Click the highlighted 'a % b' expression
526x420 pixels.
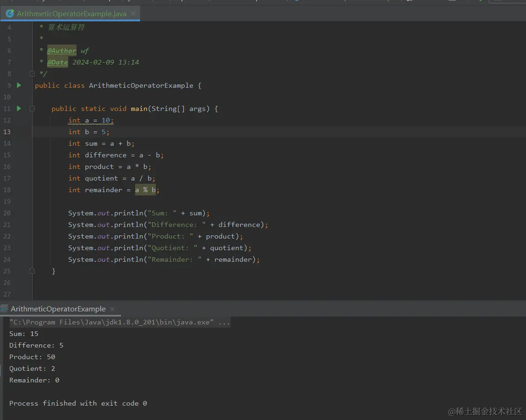(146, 190)
